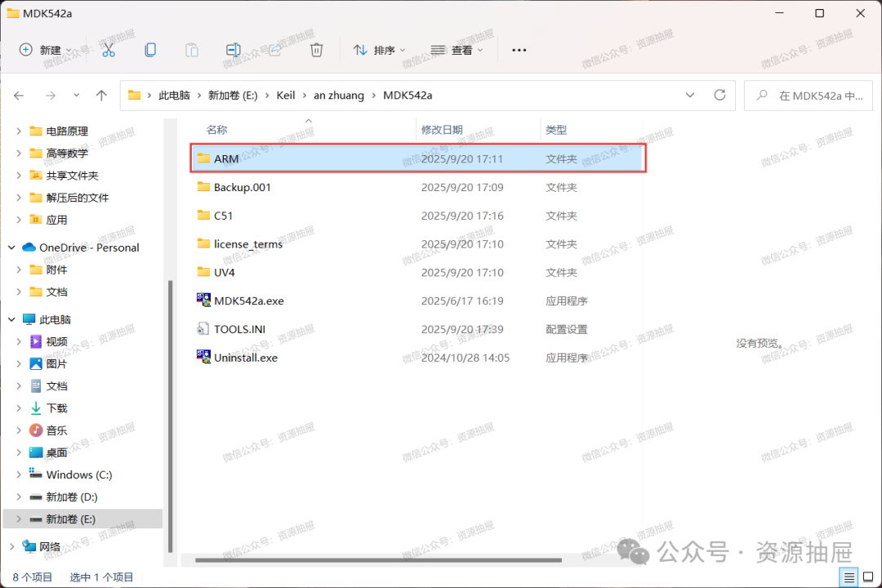Expand the 共享文件夹 tree node
The height and width of the screenshot is (588, 882).
19,176
